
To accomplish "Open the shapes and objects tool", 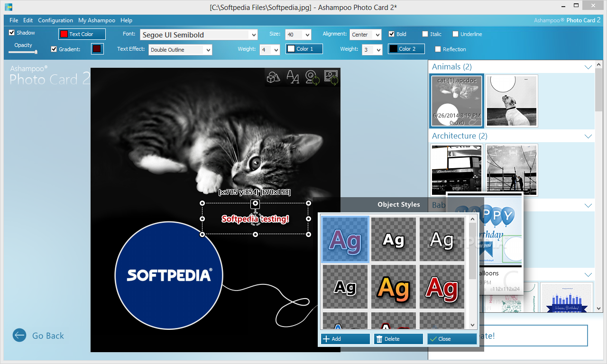I will [x=274, y=77].
